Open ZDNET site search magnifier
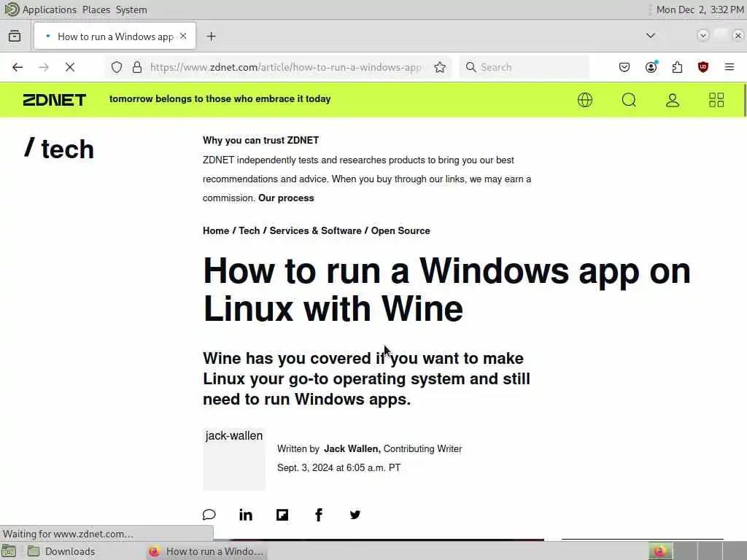 coord(629,100)
